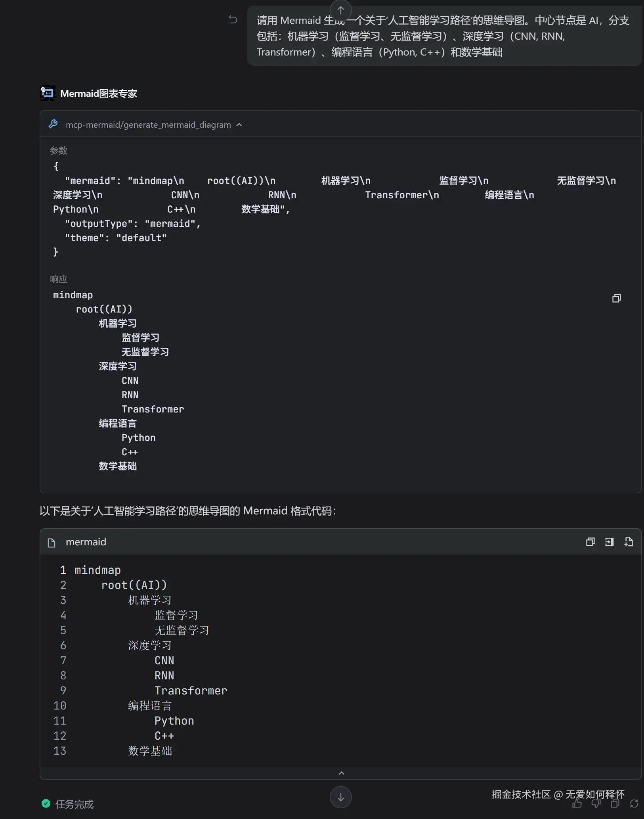Click C++ on numbered code line 12

click(x=164, y=736)
